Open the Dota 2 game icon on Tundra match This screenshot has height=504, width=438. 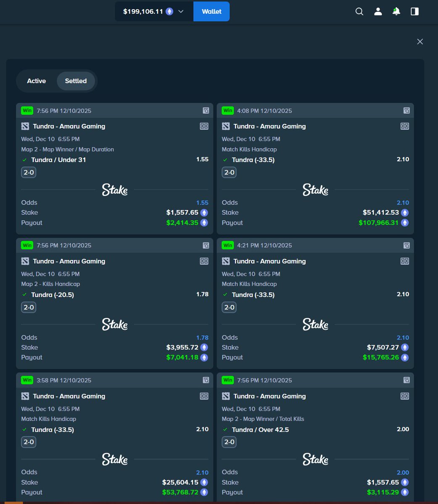pos(25,126)
